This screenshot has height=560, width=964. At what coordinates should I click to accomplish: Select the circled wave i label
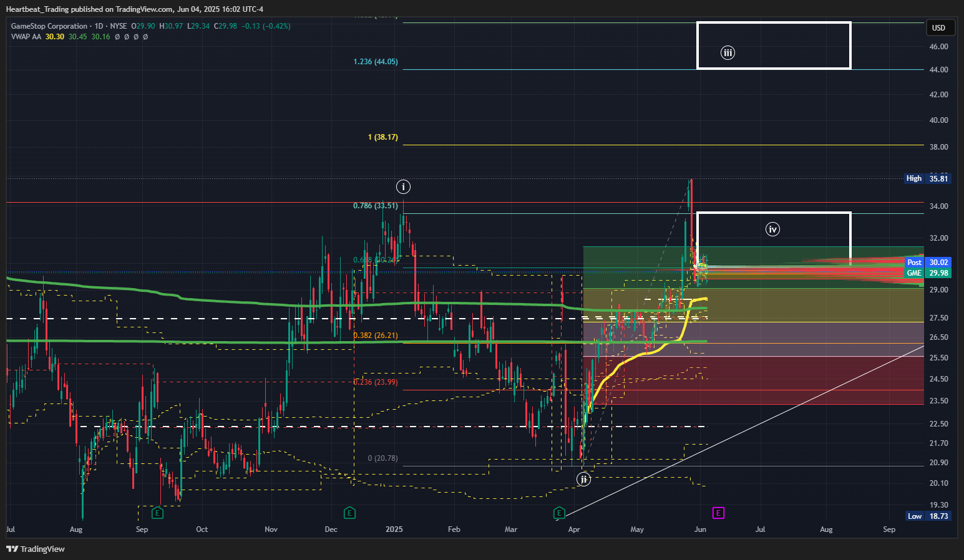403,186
